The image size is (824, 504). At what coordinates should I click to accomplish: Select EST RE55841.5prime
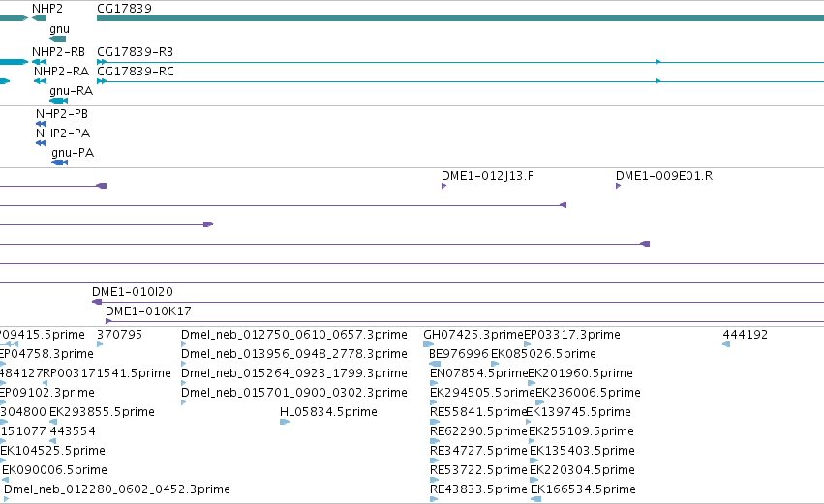[477, 412]
